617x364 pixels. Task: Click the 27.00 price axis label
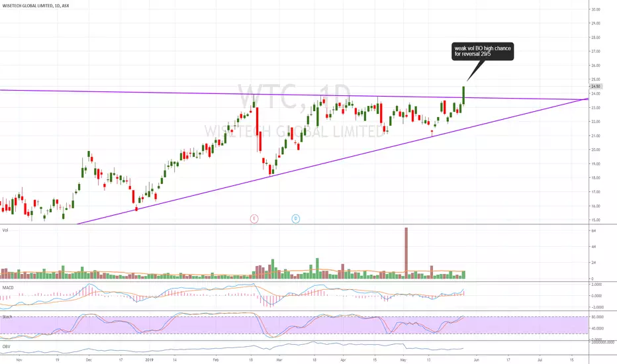pyautogui.click(x=596, y=52)
